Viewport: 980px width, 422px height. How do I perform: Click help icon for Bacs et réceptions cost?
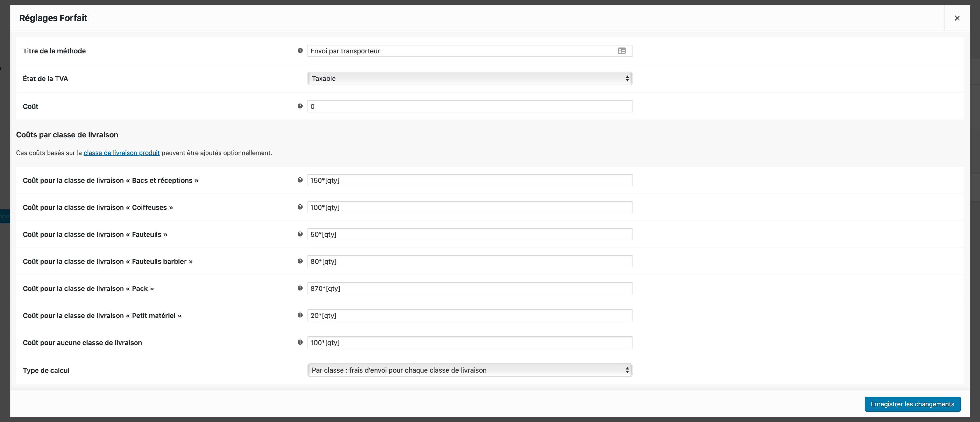point(300,180)
